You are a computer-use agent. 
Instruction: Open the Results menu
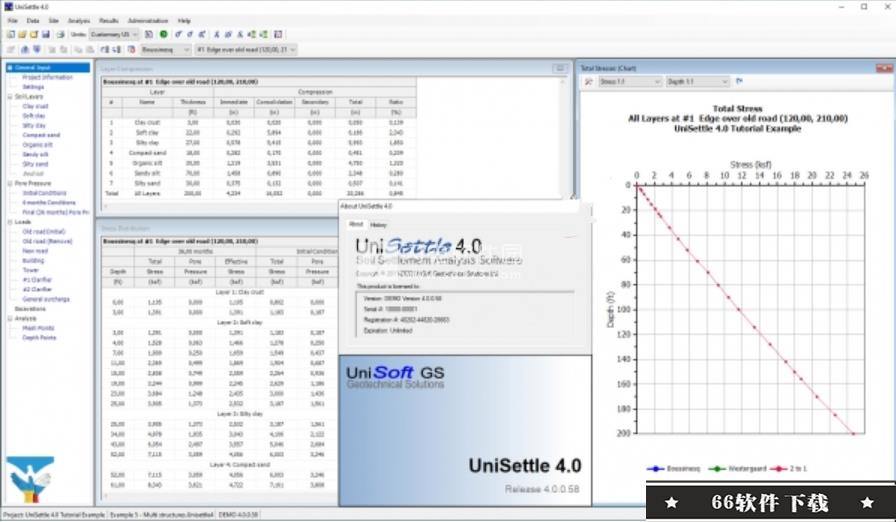[x=109, y=21]
